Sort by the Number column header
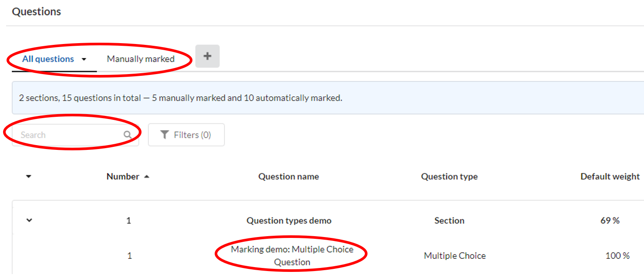 pyautogui.click(x=123, y=176)
